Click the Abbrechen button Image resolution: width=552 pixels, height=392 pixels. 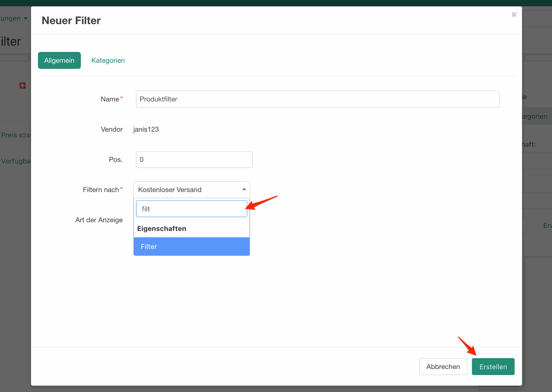click(x=443, y=366)
